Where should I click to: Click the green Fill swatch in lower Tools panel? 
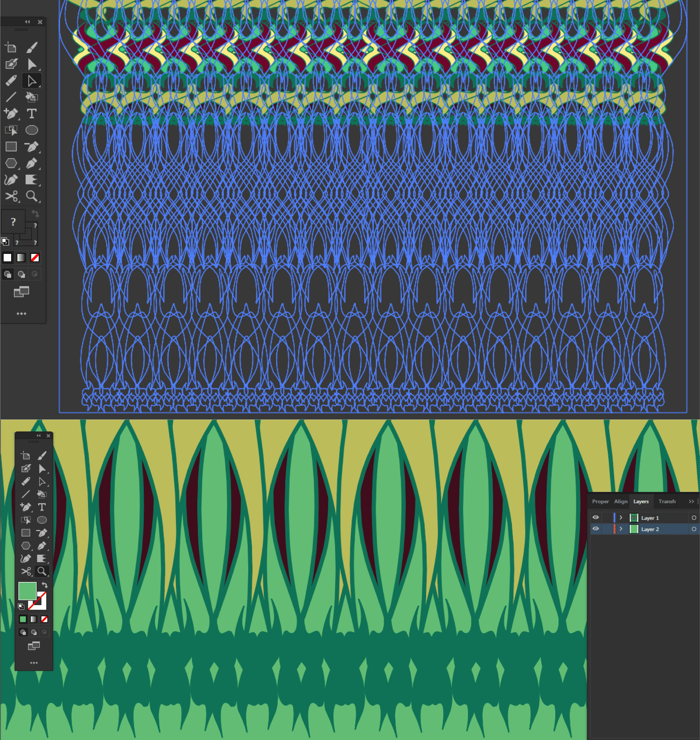28,591
